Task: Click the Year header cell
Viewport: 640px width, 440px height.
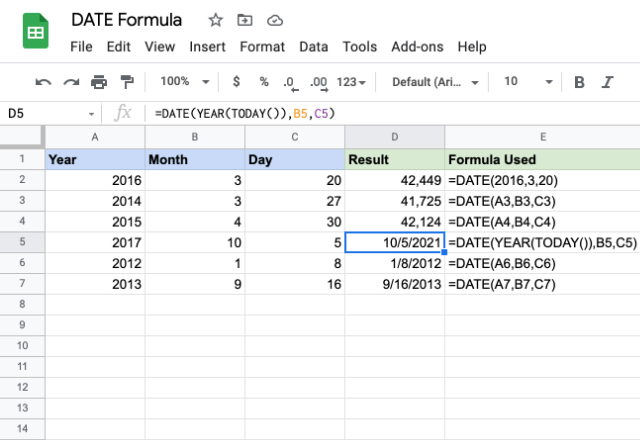Action: click(x=95, y=159)
